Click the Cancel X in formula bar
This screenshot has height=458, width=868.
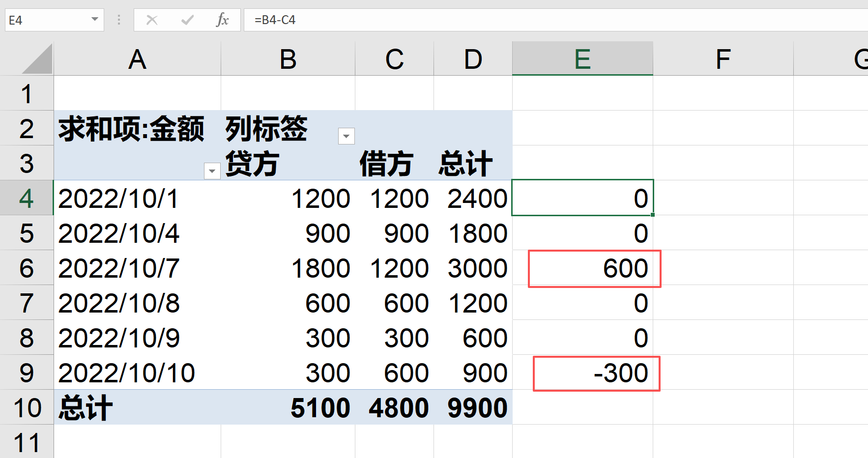click(x=152, y=20)
